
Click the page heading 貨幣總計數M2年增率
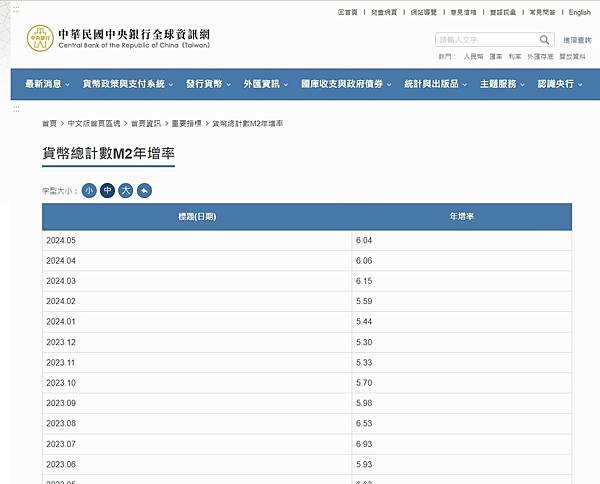pos(108,153)
